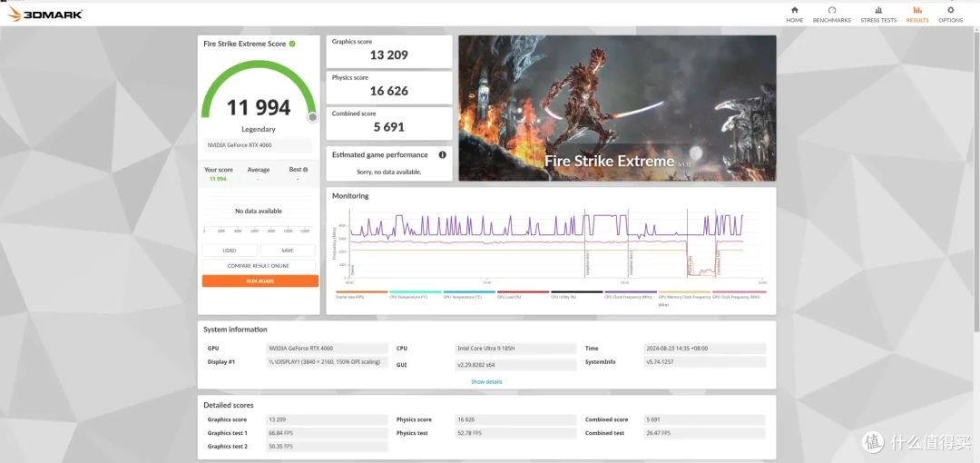Click the estimated game performance info icon
This screenshot has width=980, height=463.
click(x=443, y=154)
